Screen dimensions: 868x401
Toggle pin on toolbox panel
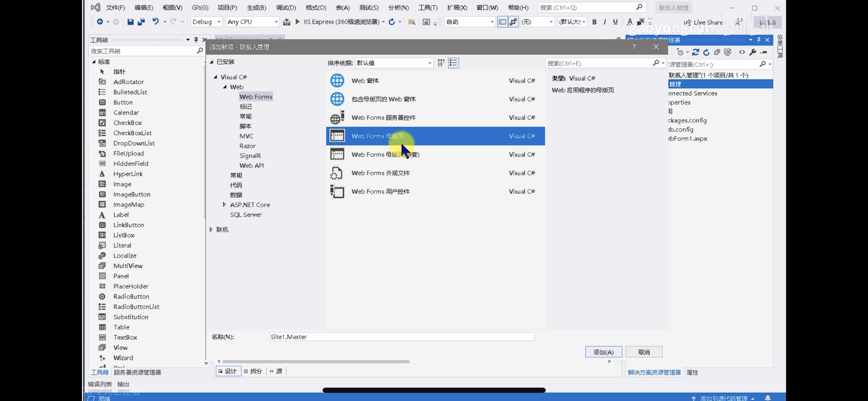[196, 40]
